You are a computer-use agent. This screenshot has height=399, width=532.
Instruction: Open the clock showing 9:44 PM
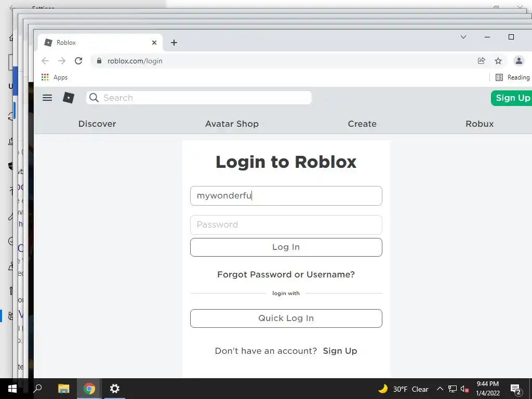(487, 389)
